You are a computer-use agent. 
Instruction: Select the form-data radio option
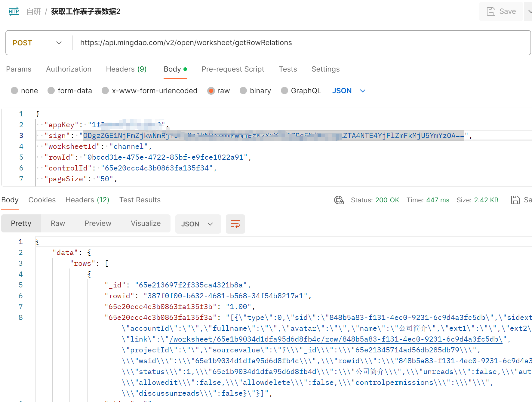(51, 91)
